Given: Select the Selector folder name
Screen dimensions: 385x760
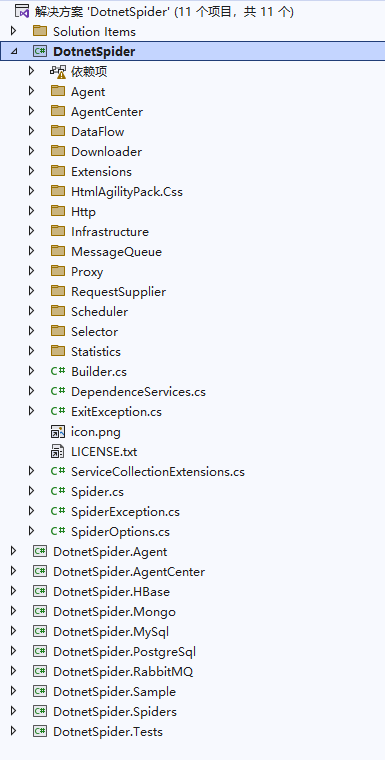Looking at the screenshot, I should (x=95, y=332).
